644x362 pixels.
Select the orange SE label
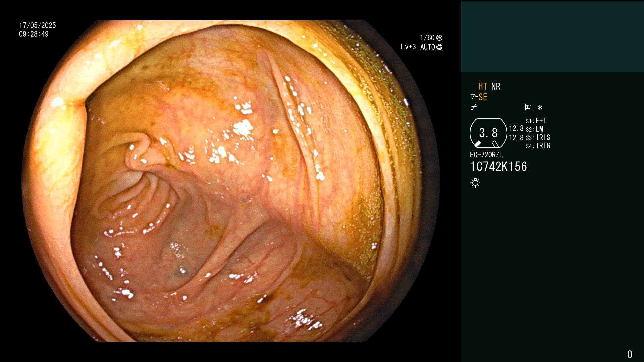[x=483, y=97]
